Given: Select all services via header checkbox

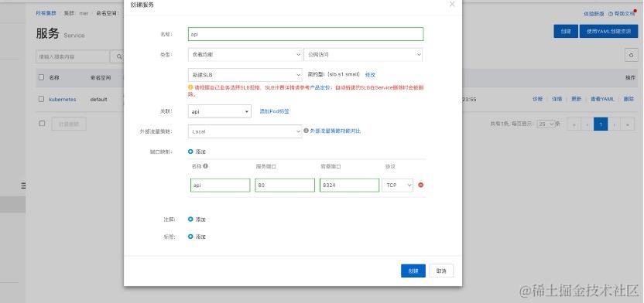Looking at the screenshot, I should (41, 77).
